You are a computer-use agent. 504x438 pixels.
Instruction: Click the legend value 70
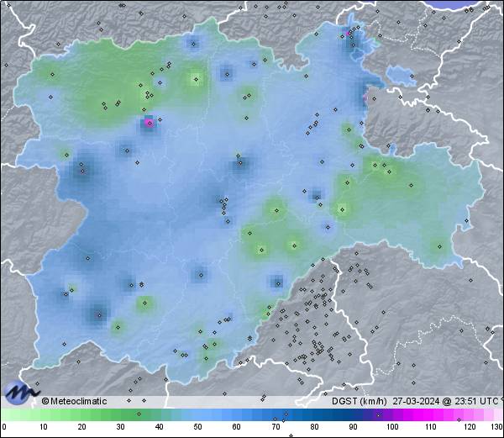276,427
